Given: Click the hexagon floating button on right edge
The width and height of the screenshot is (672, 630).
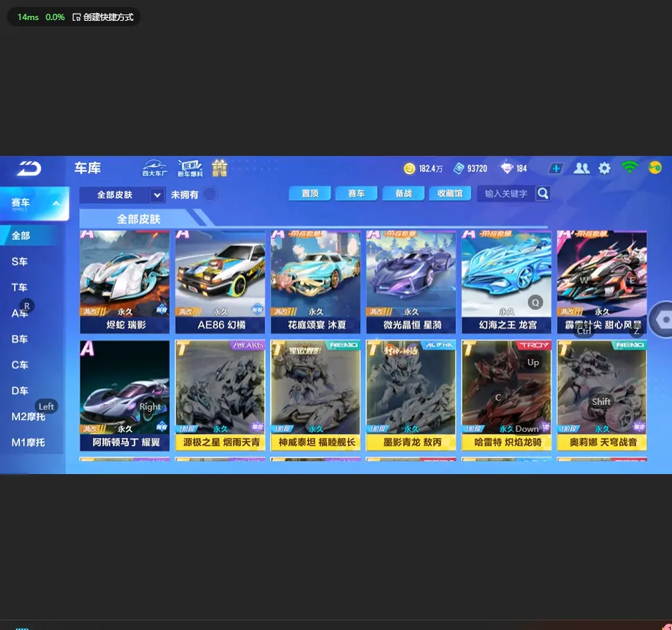Looking at the screenshot, I should [662, 320].
